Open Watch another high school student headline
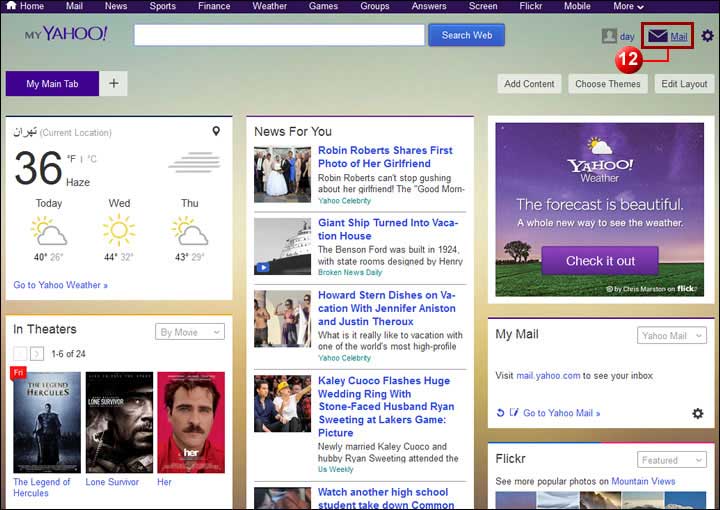The height and width of the screenshot is (510, 720). tap(386, 499)
